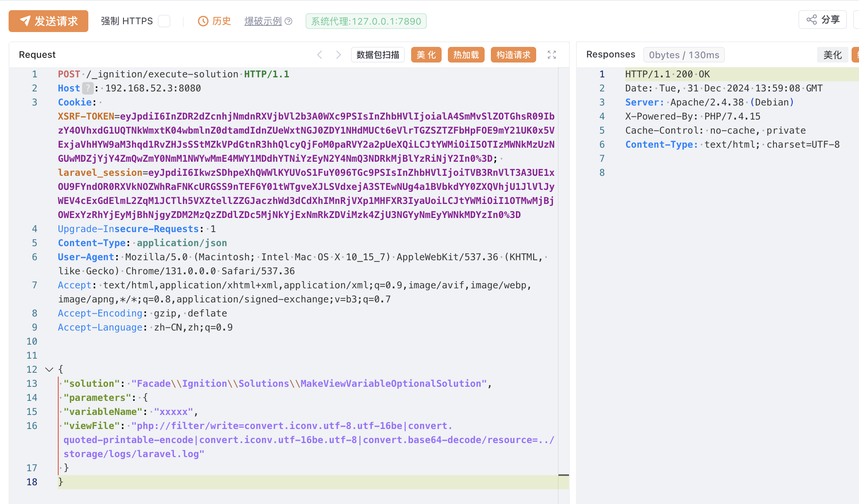Click the 构造请求 button
This screenshot has width=859, height=504.
click(513, 55)
